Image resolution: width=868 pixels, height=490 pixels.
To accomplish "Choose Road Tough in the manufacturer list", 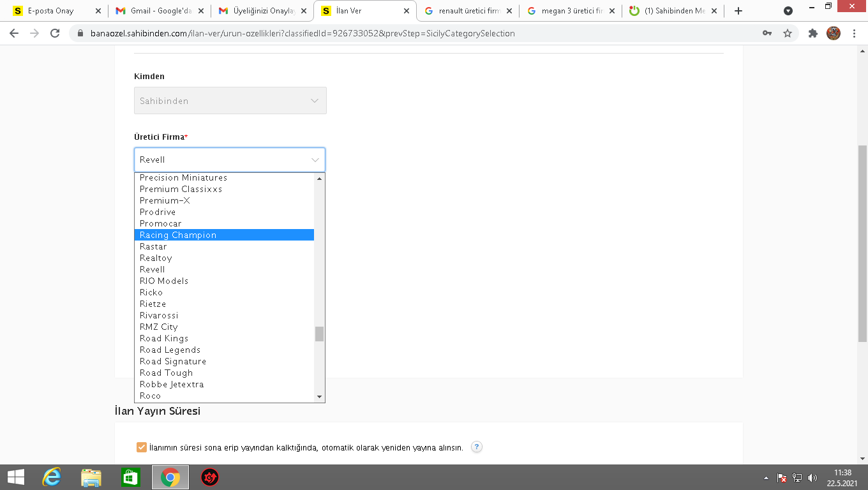I will tap(225, 373).
